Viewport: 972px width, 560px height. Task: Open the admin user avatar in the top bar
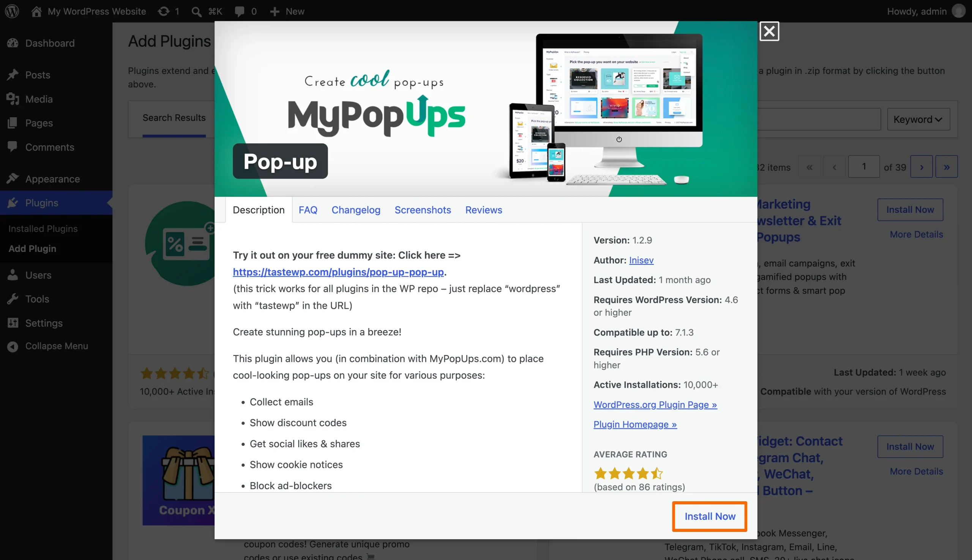(959, 11)
